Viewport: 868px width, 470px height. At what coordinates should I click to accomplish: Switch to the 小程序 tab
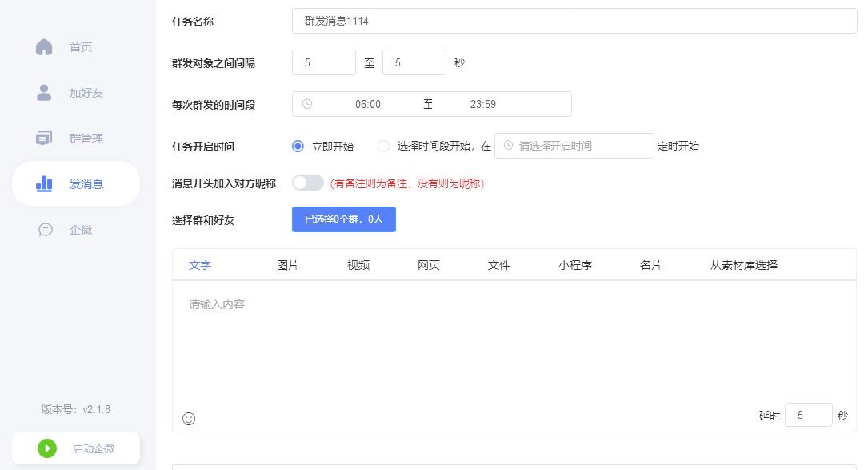(575, 265)
